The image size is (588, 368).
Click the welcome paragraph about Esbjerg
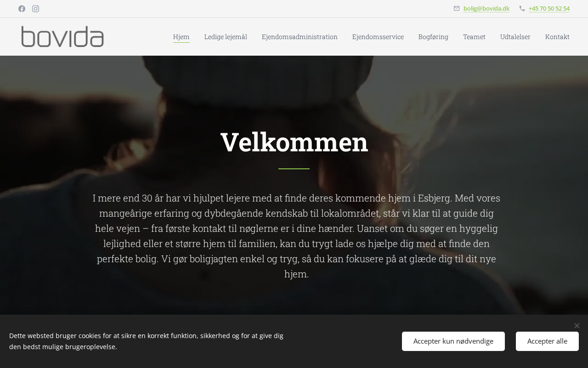(x=296, y=236)
